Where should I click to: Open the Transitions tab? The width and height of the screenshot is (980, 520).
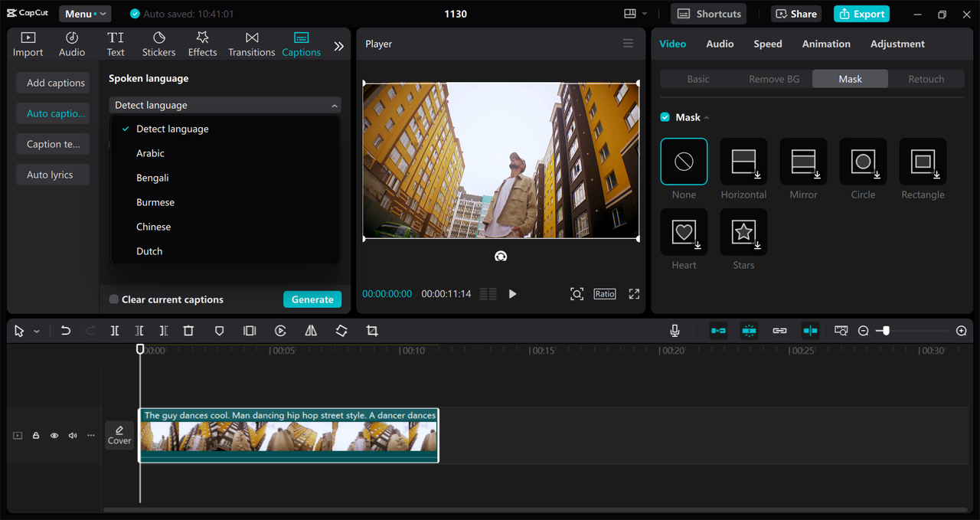pos(251,44)
